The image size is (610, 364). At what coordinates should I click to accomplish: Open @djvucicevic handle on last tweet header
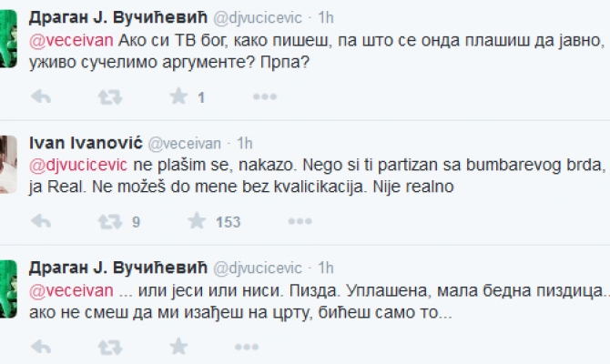pyautogui.click(x=258, y=268)
